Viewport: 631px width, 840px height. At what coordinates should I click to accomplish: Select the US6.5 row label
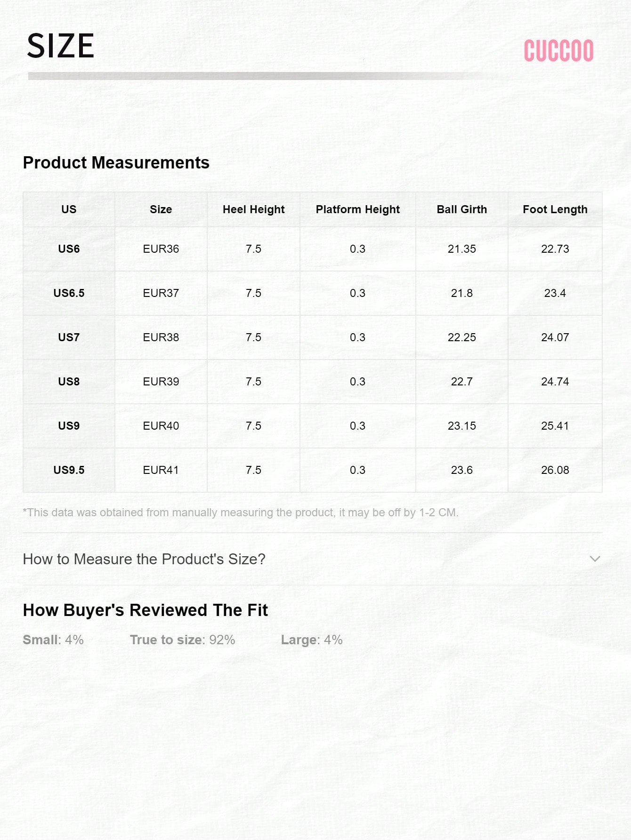(69, 293)
